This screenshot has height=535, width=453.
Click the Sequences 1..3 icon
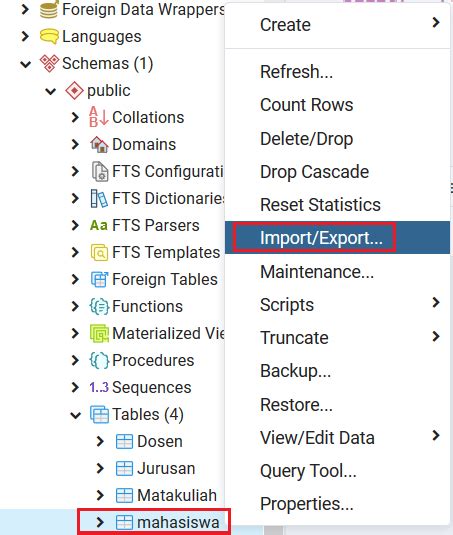tap(99, 387)
